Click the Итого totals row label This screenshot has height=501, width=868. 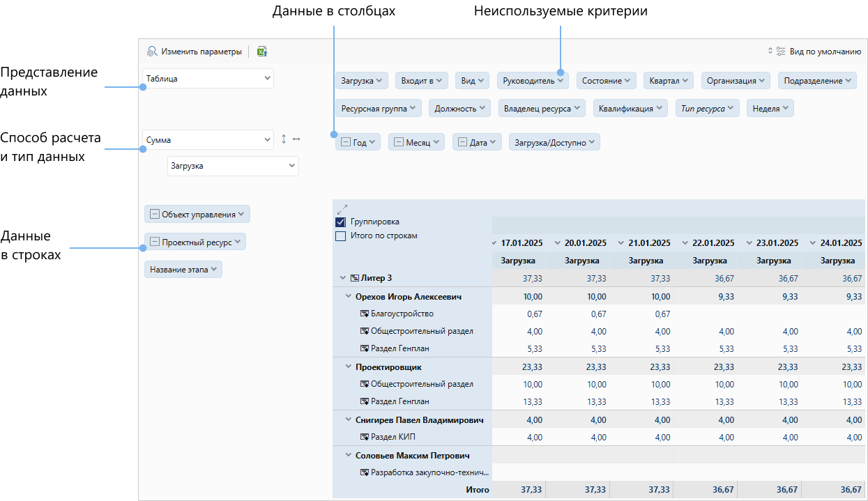(x=478, y=490)
